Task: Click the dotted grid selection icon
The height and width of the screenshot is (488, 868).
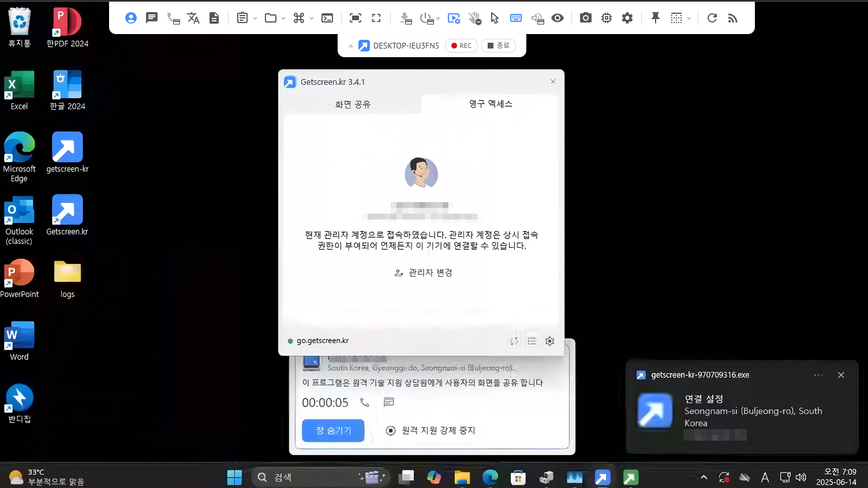Action: coord(676,18)
